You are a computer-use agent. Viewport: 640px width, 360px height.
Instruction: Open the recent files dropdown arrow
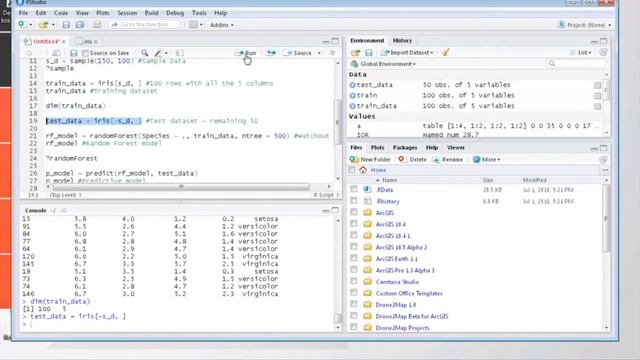coord(53,25)
